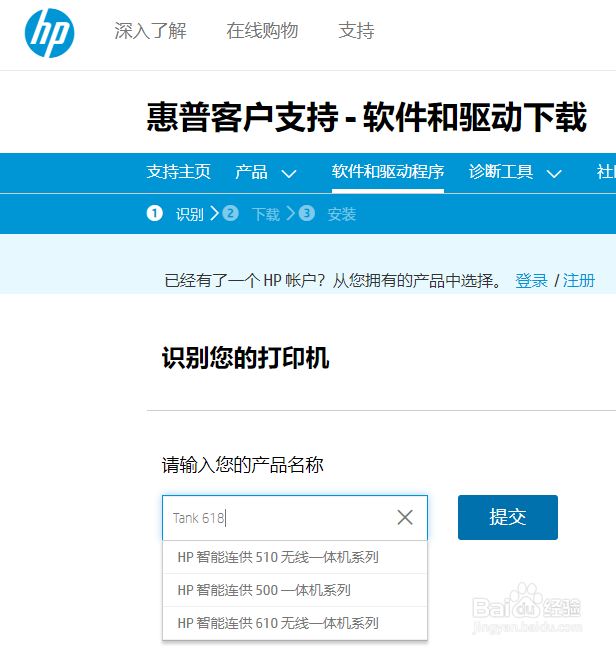616x649 pixels.
Task: Click the 安装 step label
Action: point(342,214)
